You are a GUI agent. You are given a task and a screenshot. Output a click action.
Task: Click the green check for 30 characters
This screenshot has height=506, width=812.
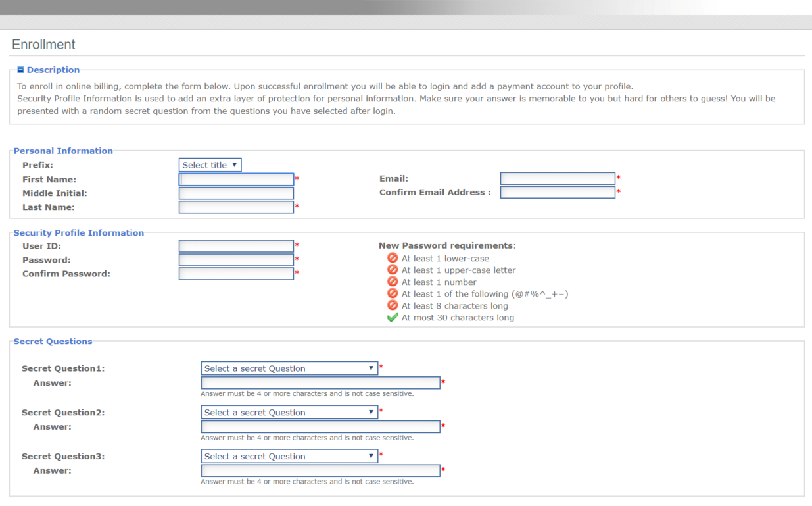point(393,317)
